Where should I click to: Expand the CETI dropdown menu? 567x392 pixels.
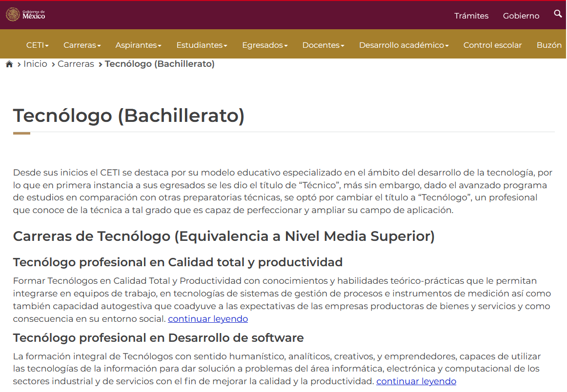click(37, 45)
